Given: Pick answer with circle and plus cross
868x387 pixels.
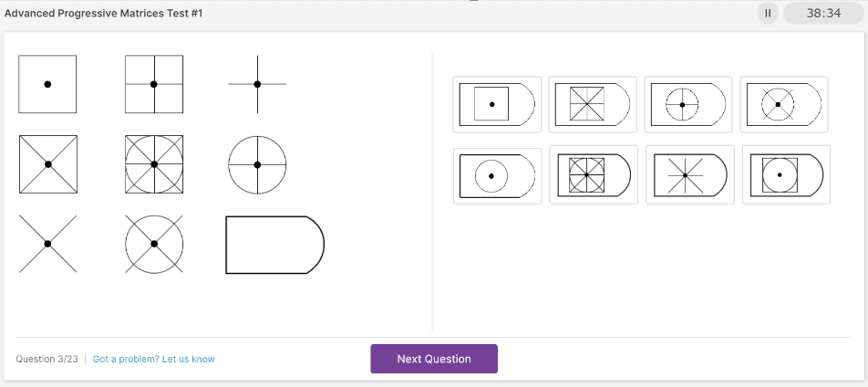Looking at the screenshot, I should (688, 104).
